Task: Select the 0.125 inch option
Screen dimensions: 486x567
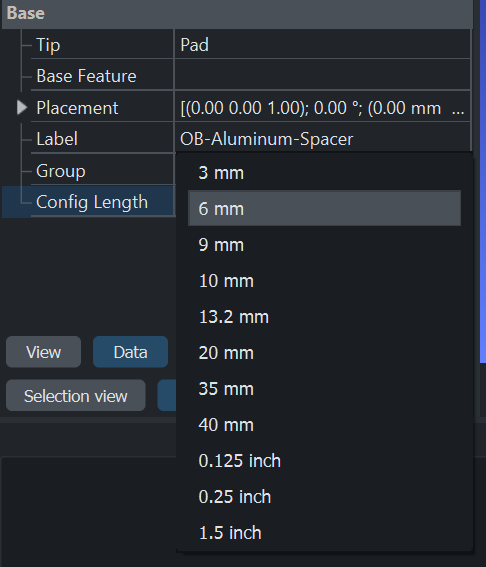Action: pos(324,461)
